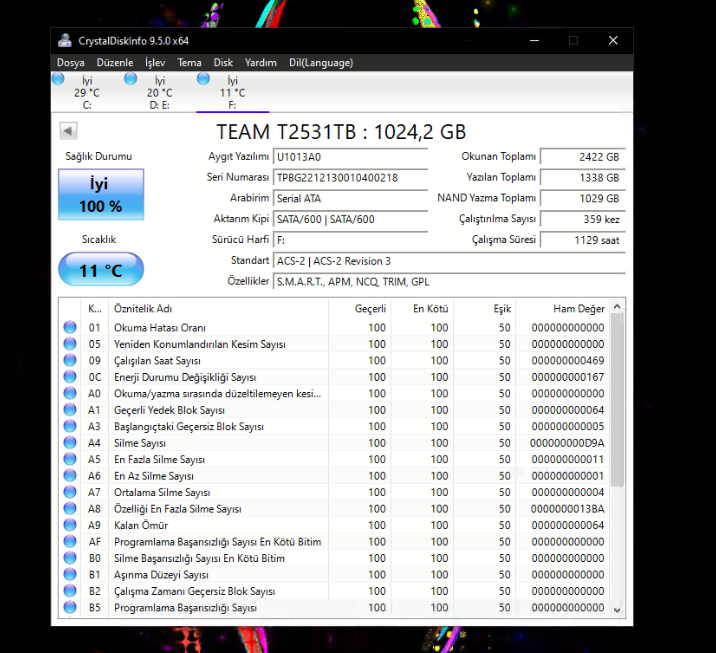The width and height of the screenshot is (716, 653).
Task: Click the Ham Değer column header
Action: coord(563,309)
